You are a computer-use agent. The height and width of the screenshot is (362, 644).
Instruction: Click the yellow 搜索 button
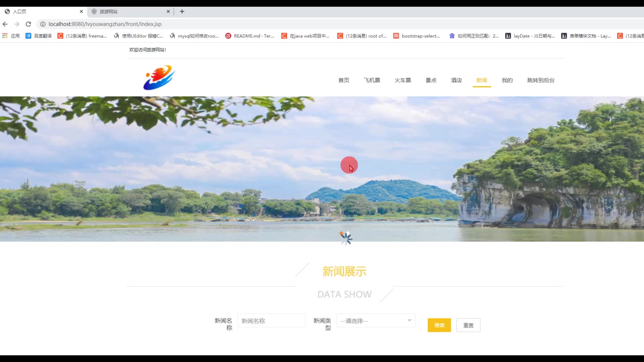(x=439, y=325)
